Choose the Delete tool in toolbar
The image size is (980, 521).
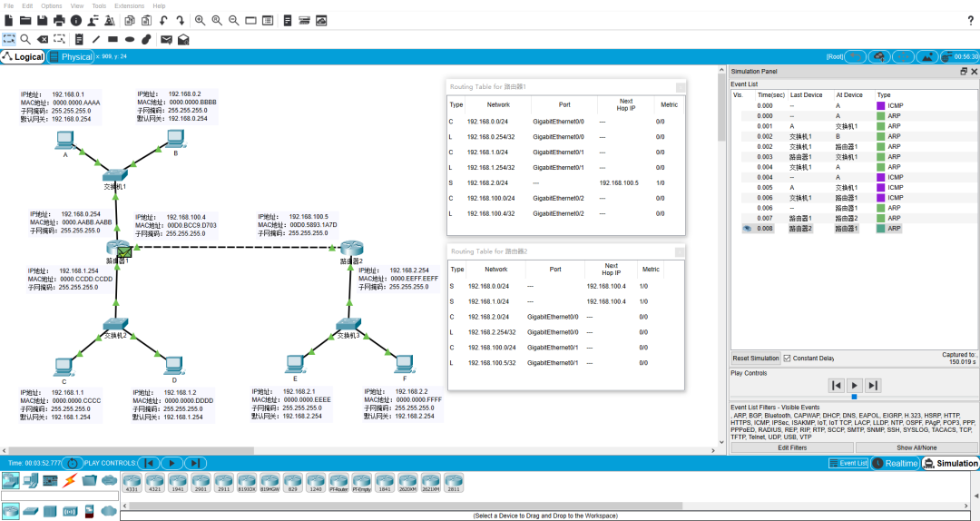click(43, 39)
